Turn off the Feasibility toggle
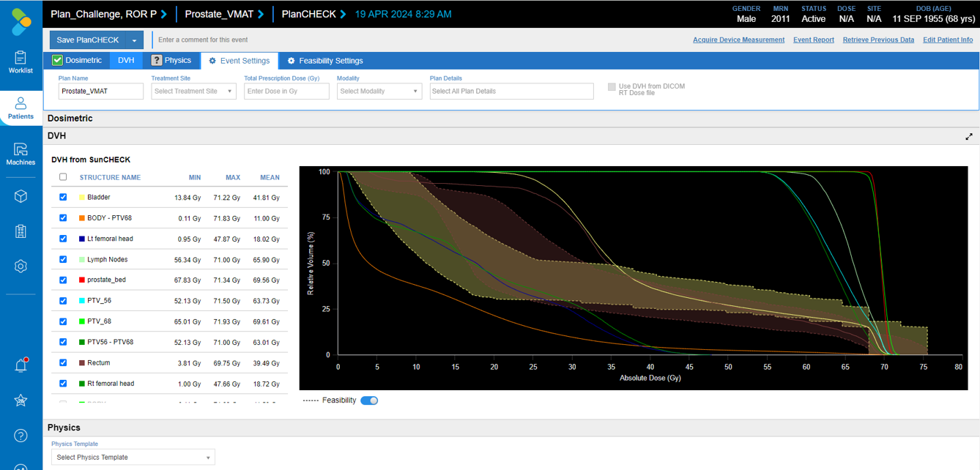This screenshot has height=470, width=980. pos(369,400)
